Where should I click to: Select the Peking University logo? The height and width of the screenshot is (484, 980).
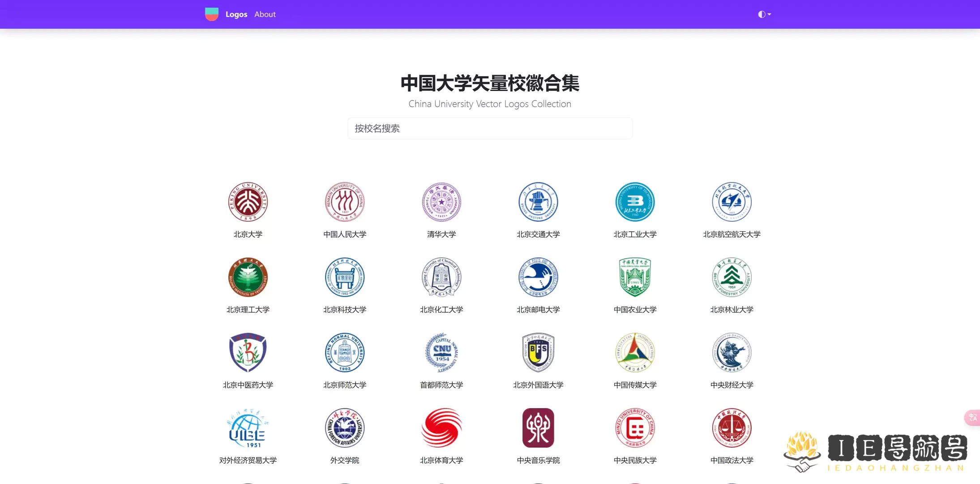coord(248,202)
